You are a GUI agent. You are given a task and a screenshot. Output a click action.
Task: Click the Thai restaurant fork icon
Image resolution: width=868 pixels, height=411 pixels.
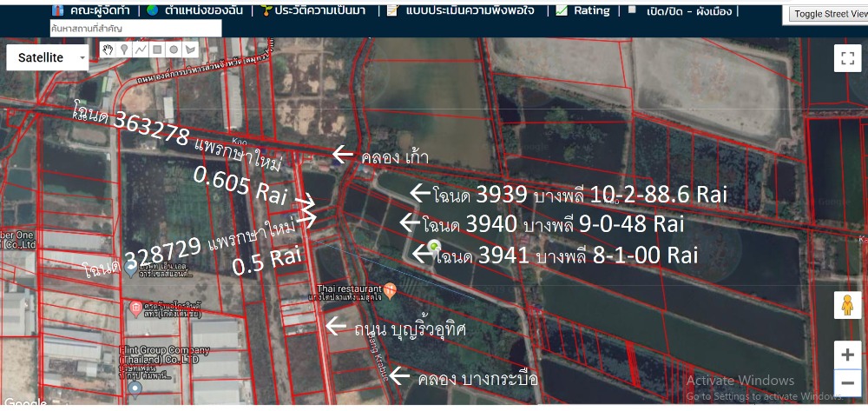pyautogui.click(x=391, y=290)
